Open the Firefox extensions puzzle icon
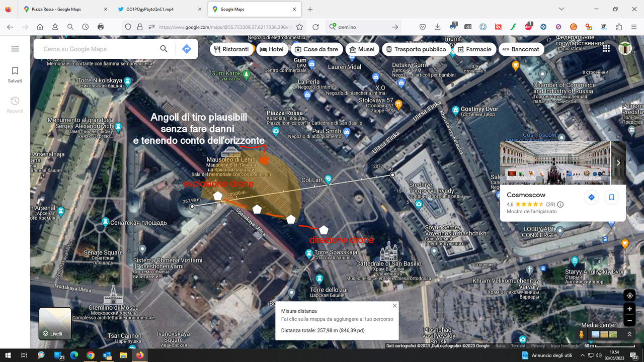The image size is (644, 362). tap(619, 27)
